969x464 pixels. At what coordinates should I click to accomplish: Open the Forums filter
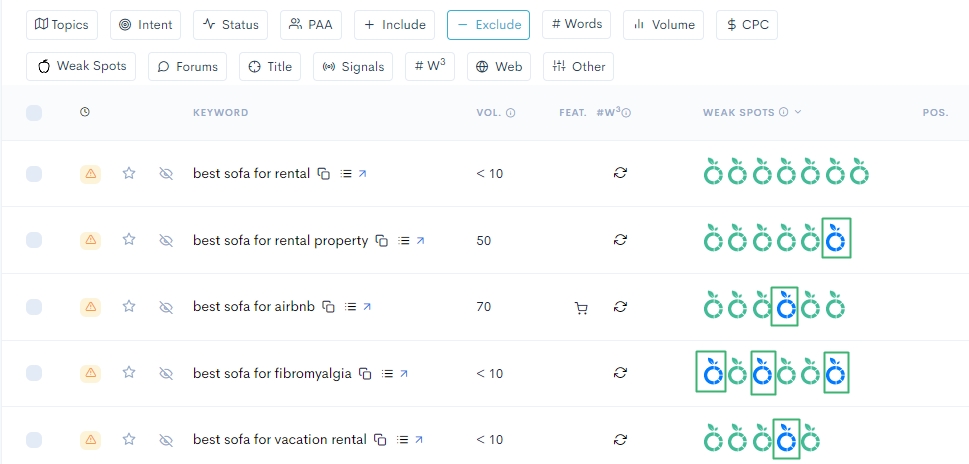pyautogui.click(x=188, y=67)
